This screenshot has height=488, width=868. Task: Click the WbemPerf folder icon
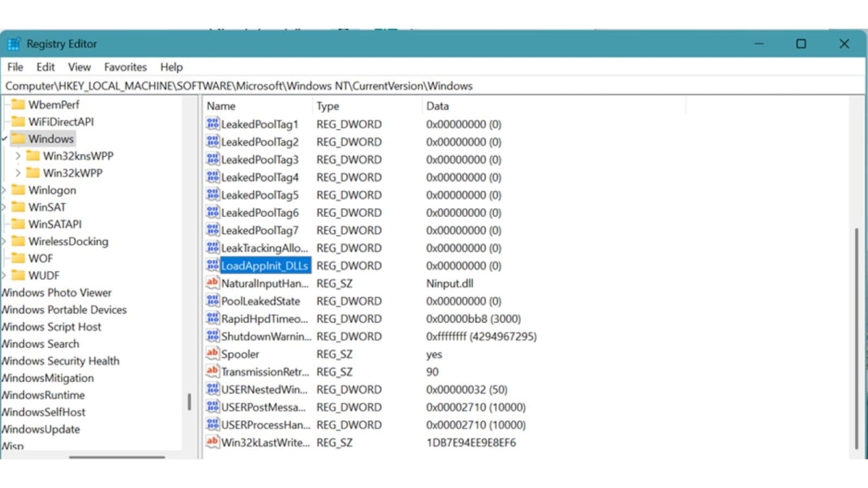[17, 105]
